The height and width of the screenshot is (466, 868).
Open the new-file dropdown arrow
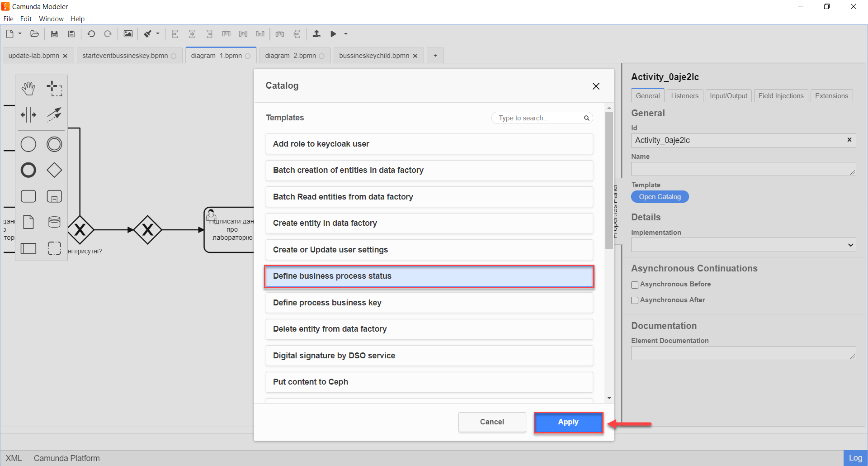[20, 33]
